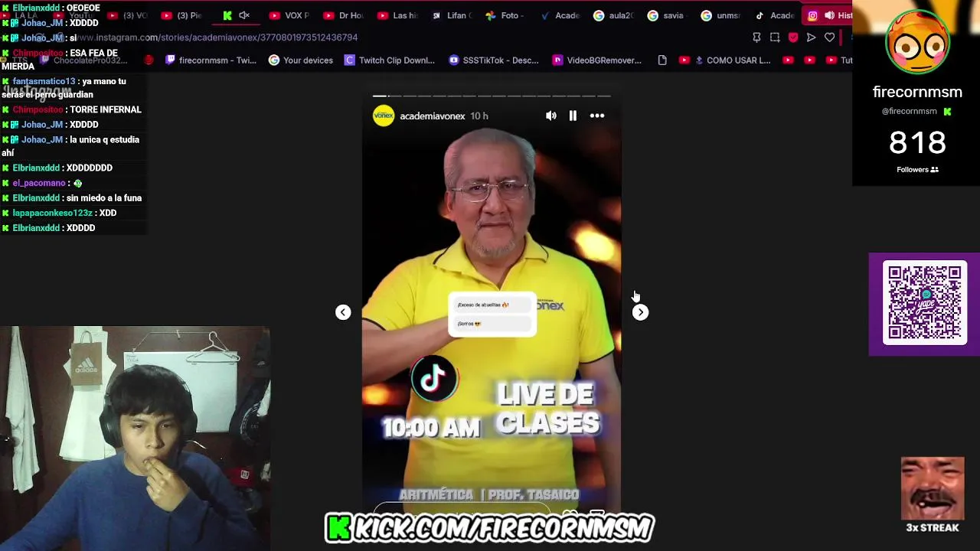This screenshot has height=551, width=980.
Task: Open the 'SSSTikTok - Desc...' bookmark
Action: (x=494, y=60)
